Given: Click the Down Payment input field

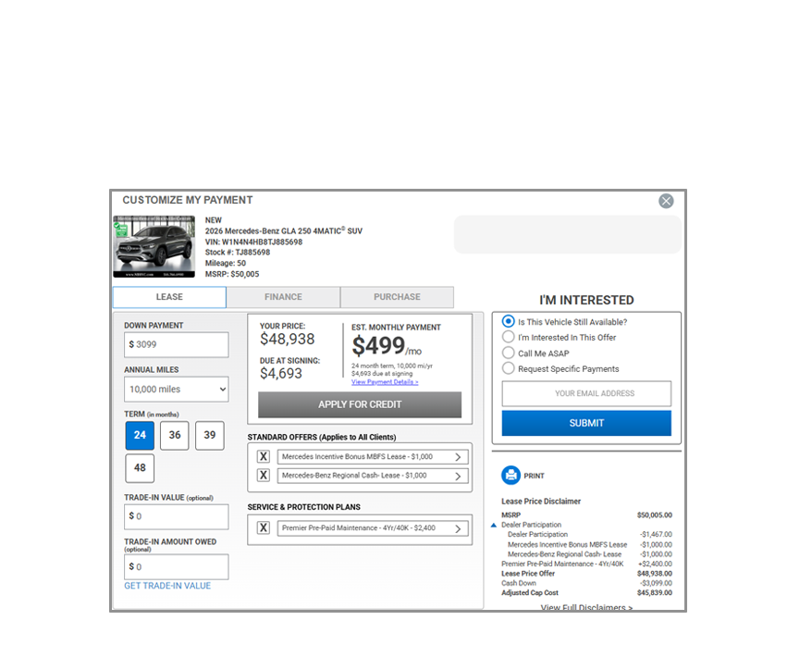Looking at the screenshot, I should [176, 344].
